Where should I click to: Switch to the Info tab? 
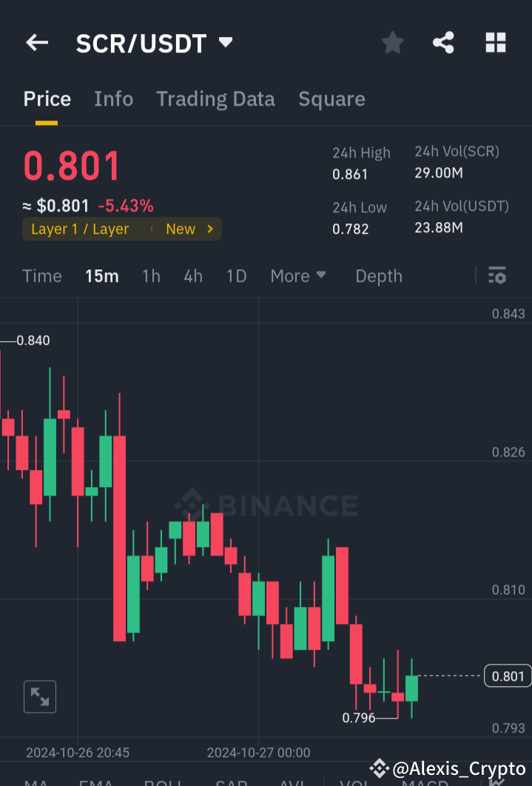[113, 98]
